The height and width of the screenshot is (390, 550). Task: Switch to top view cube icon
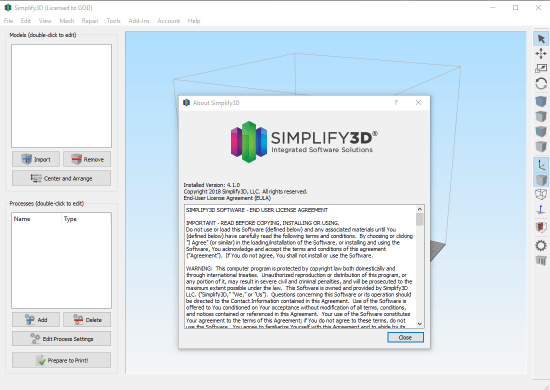tap(541, 116)
